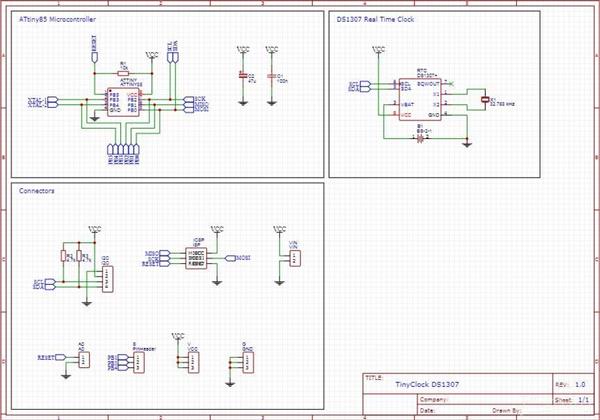Click the VCC symbol above the I2C pull-ups
Screen dimensions: 600x420
point(94,229)
